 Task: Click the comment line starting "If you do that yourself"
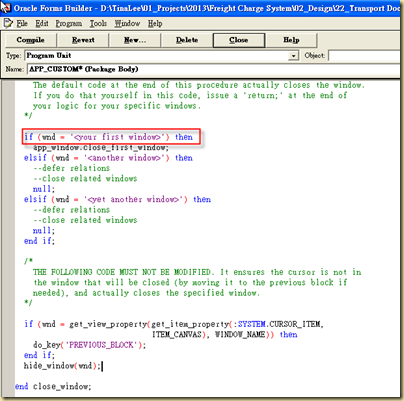(x=190, y=95)
